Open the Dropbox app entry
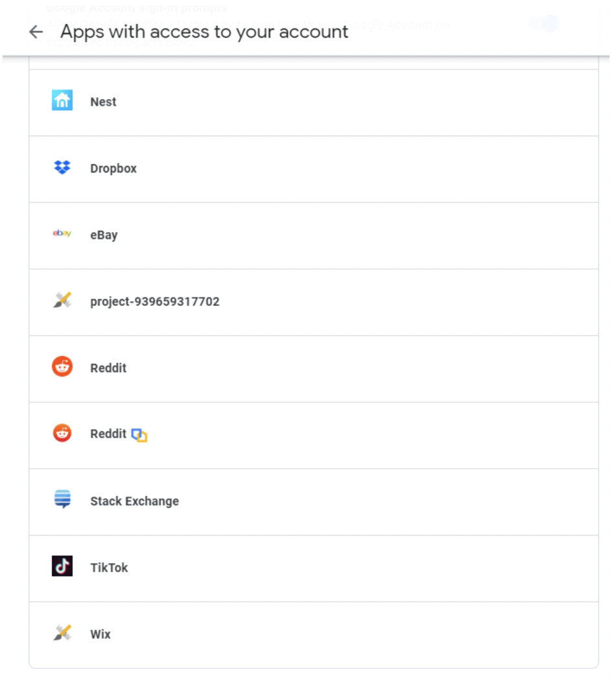The height and width of the screenshot is (682, 616). (x=259, y=168)
